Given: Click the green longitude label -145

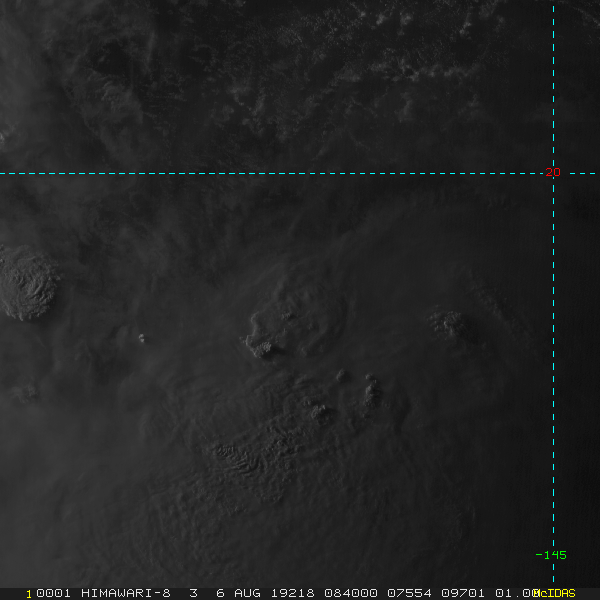Looking at the screenshot, I should [x=550, y=555].
